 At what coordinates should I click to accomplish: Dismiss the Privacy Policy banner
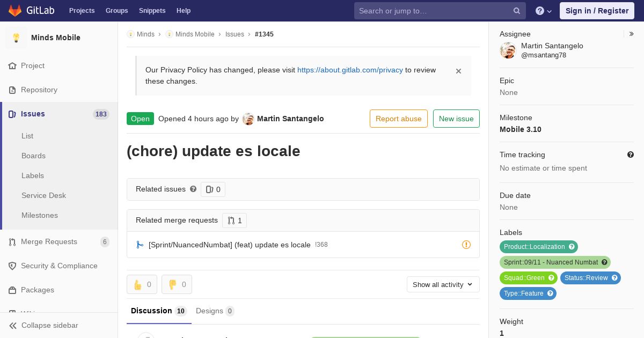point(458,71)
